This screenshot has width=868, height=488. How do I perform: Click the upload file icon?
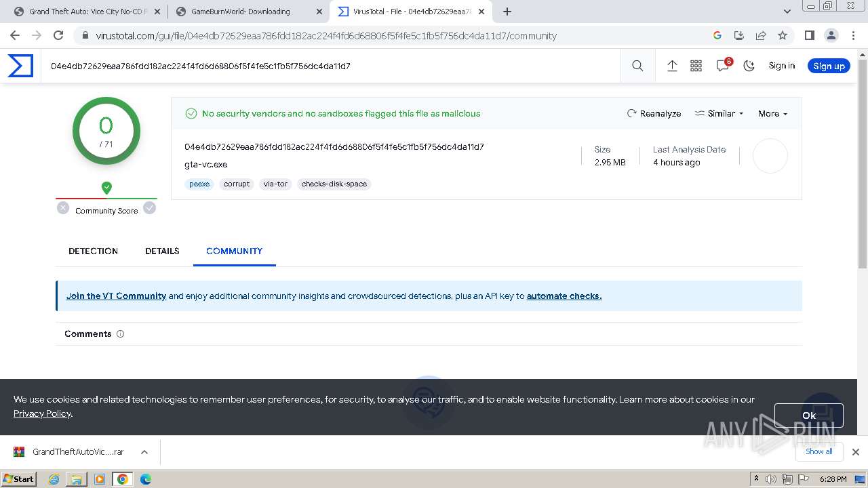coord(672,66)
